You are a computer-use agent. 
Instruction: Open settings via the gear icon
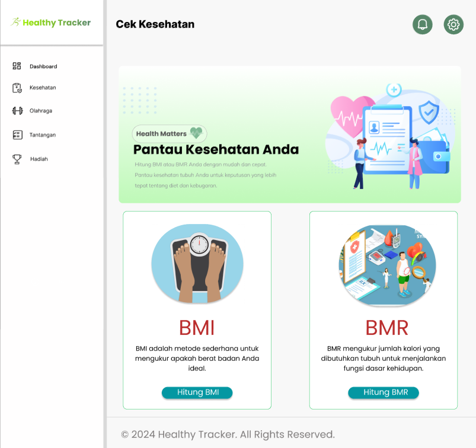tap(453, 24)
